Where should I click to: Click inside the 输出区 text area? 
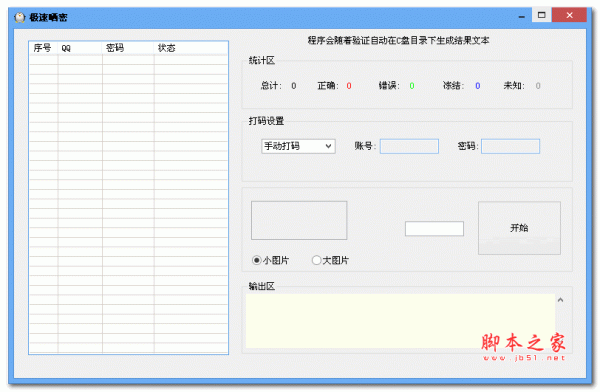pyautogui.click(x=400, y=321)
